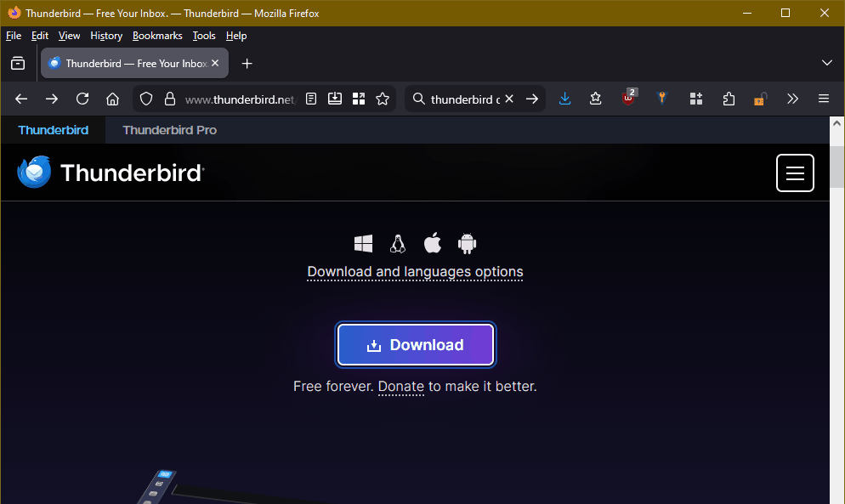Submit search with the arrow button

point(532,99)
